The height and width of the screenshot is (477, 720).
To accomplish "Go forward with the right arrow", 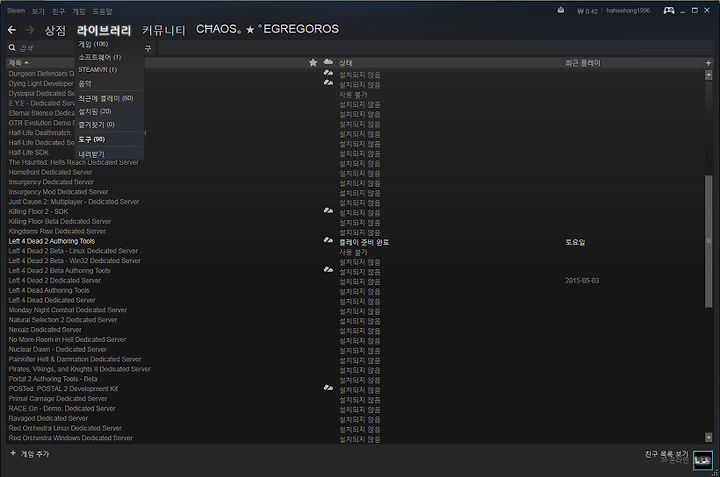I will (x=30, y=30).
